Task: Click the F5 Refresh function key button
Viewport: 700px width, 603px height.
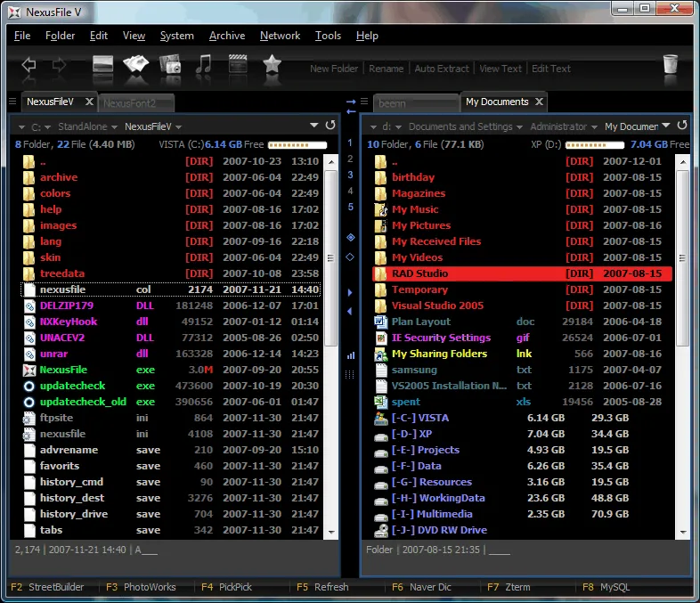Action: [322, 587]
